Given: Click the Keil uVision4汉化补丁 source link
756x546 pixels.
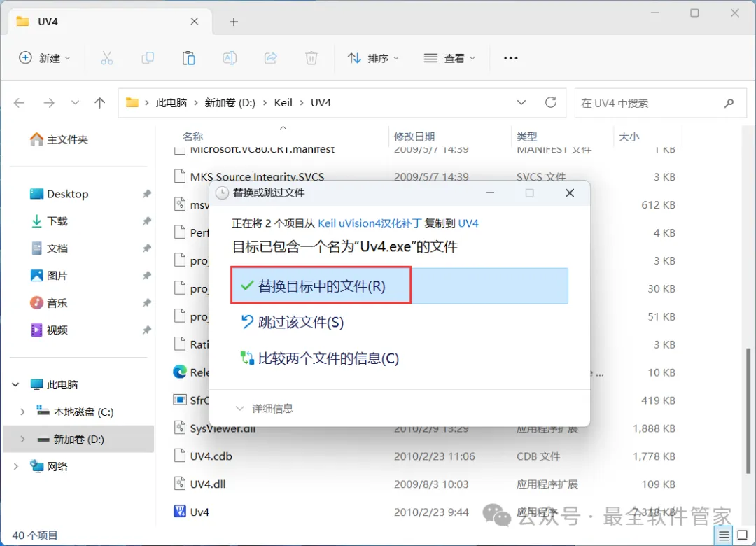Looking at the screenshot, I should click(x=370, y=223).
